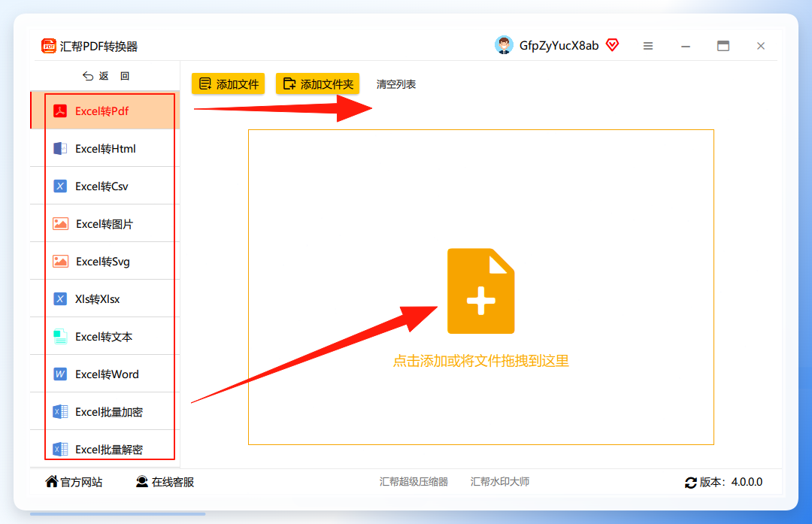
Task: Click the text document icon beside Excel转文本
Action: [60, 337]
